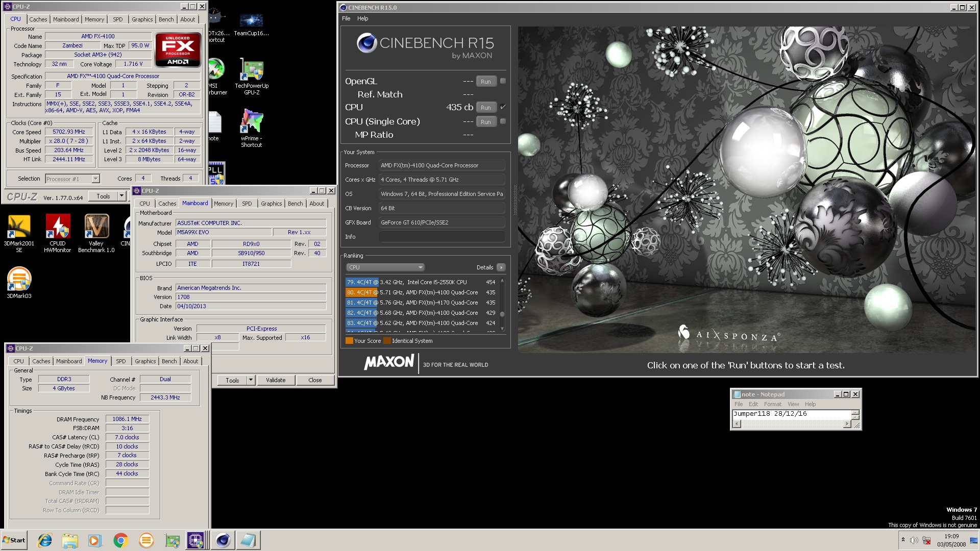Click the network disconnected tray icon
980x551 pixels.
coord(926,540)
